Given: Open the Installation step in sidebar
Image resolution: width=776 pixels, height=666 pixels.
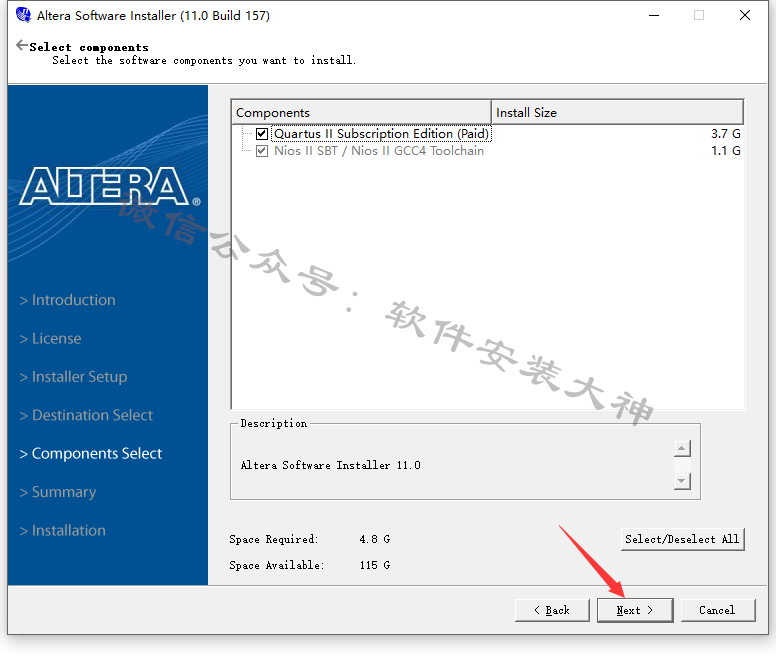Looking at the screenshot, I should [62, 530].
